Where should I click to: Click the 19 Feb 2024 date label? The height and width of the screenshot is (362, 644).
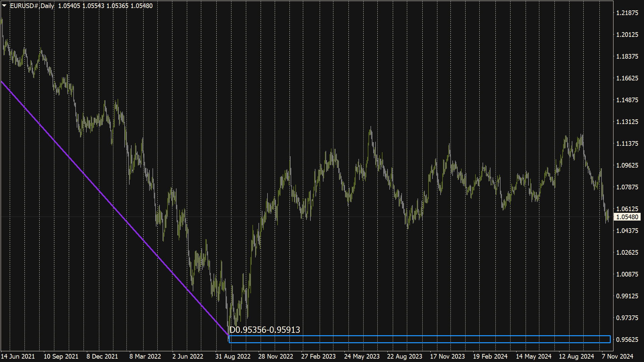(490, 356)
